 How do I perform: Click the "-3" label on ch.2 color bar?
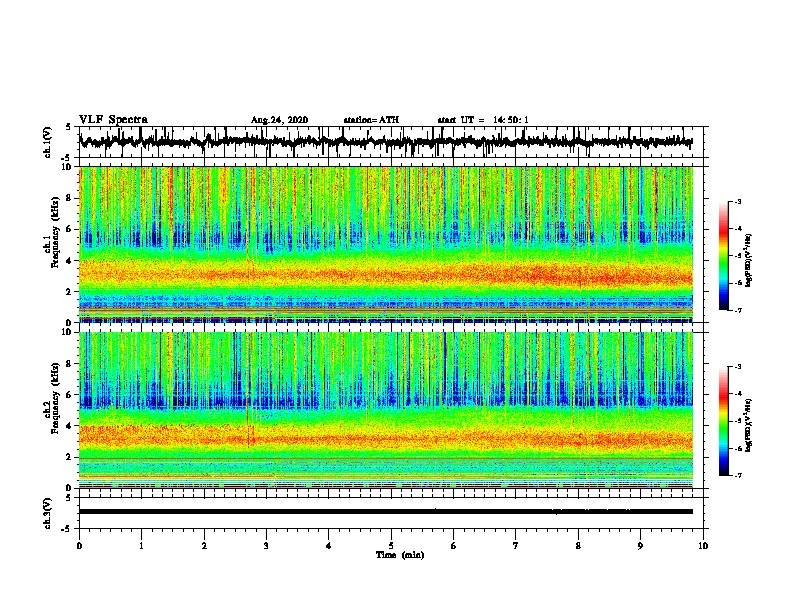point(738,367)
